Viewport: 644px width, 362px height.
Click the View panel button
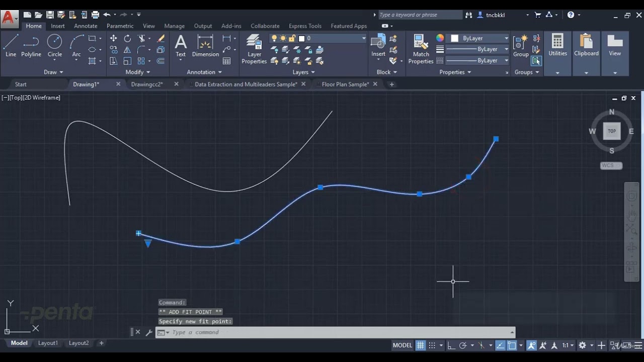[x=615, y=54]
